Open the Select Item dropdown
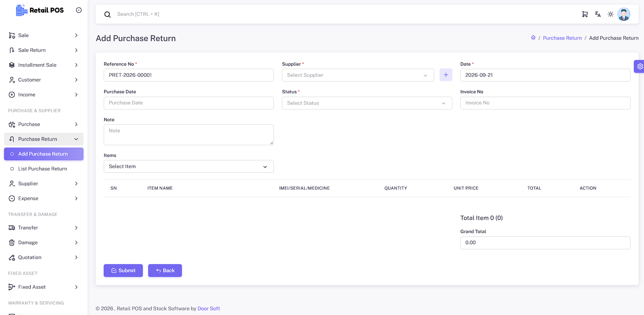The width and height of the screenshot is (644, 315). (x=189, y=166)
